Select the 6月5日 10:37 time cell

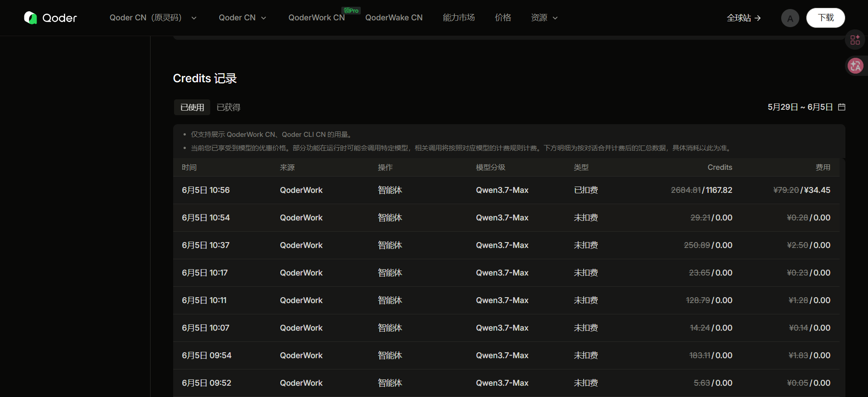[206, 245]
